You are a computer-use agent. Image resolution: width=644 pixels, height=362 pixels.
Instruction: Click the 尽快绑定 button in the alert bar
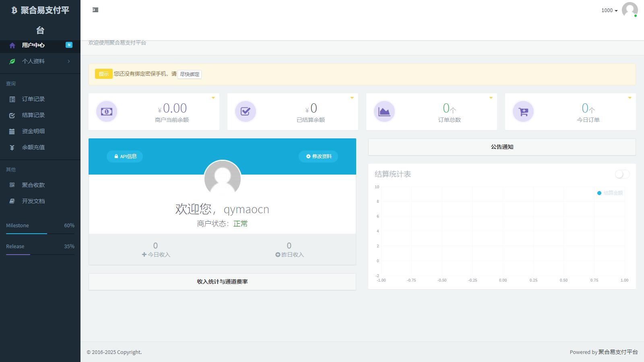pyautogui.click(x=190, y=74)
